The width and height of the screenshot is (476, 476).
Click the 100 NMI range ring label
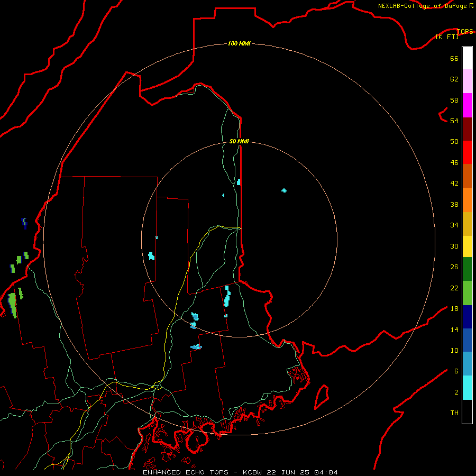click(x=239, y=43)
